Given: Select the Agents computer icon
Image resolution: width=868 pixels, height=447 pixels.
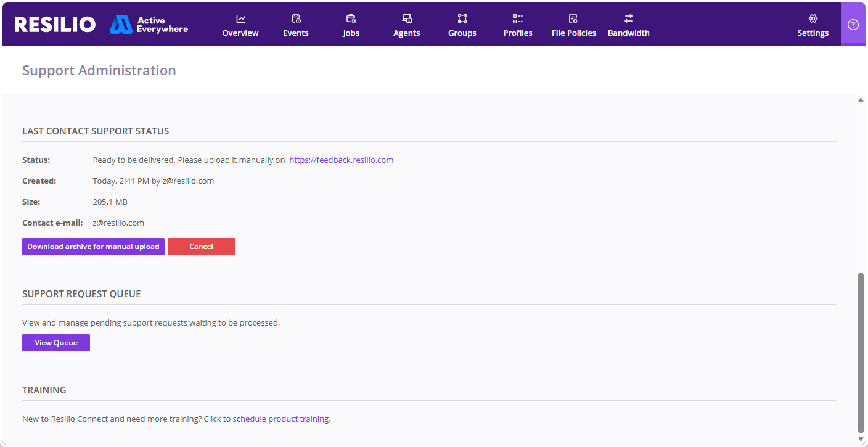Looking at the screenshot, I should pos(407,18).
